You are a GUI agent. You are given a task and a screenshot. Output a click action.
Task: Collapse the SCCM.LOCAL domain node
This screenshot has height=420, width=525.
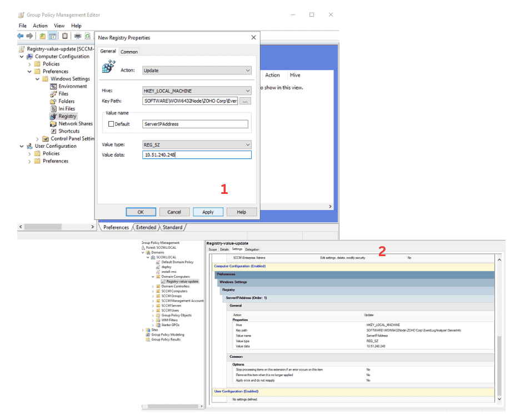point(147,257)
